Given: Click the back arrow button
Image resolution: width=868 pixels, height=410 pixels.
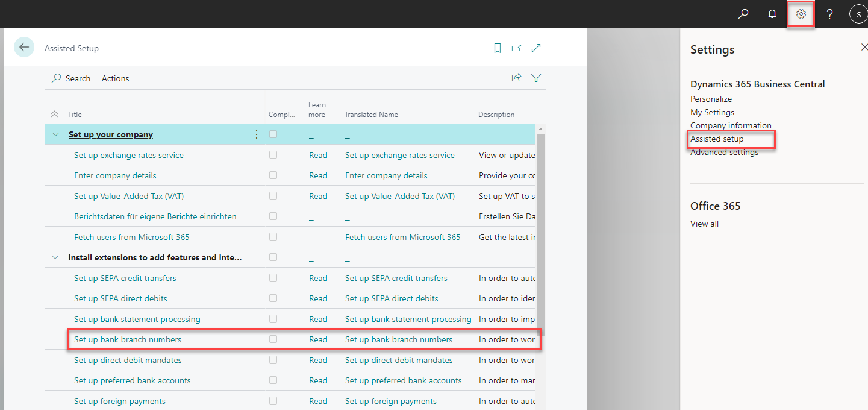Looking at the screenshot, I should [24, 48].
